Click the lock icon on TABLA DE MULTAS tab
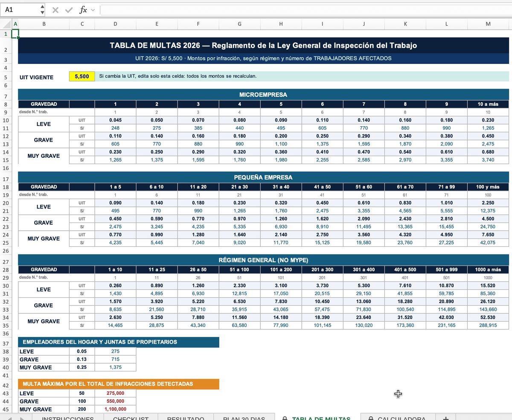The width and height of the screenshot is (512, 420). (285, 419)
